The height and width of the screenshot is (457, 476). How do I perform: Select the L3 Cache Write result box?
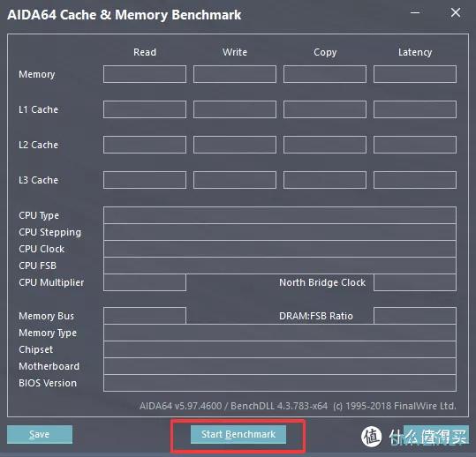(235, 180)
